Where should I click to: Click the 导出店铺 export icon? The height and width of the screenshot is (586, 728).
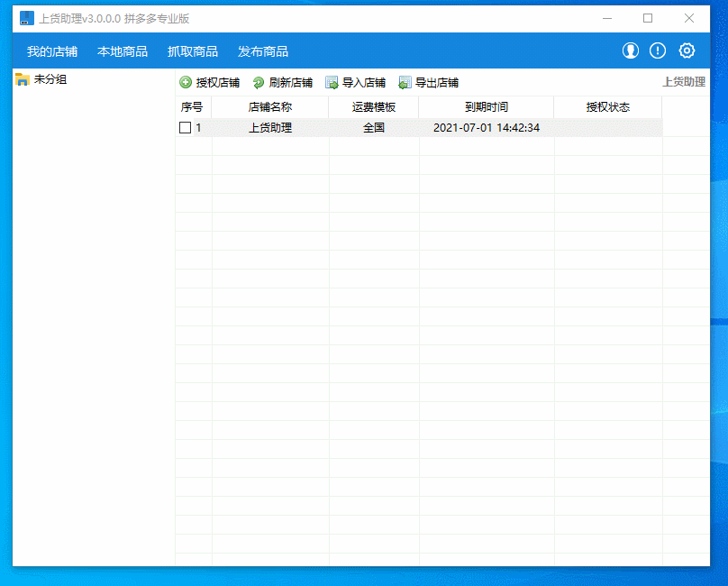pyautogui.click(x=405, y=83)
